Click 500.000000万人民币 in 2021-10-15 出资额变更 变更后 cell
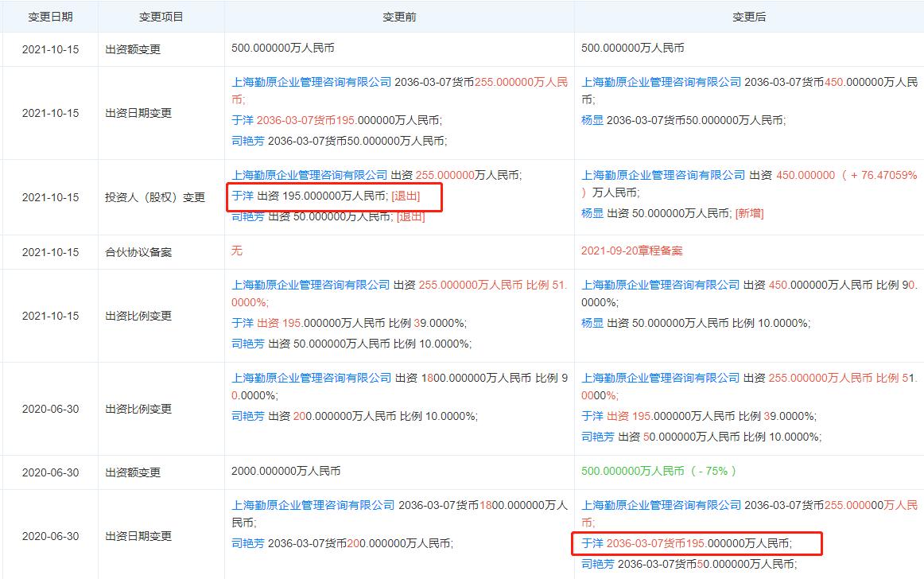Image resolution: width=924 pixels, height=579 pixels. [x=632, y=48]
